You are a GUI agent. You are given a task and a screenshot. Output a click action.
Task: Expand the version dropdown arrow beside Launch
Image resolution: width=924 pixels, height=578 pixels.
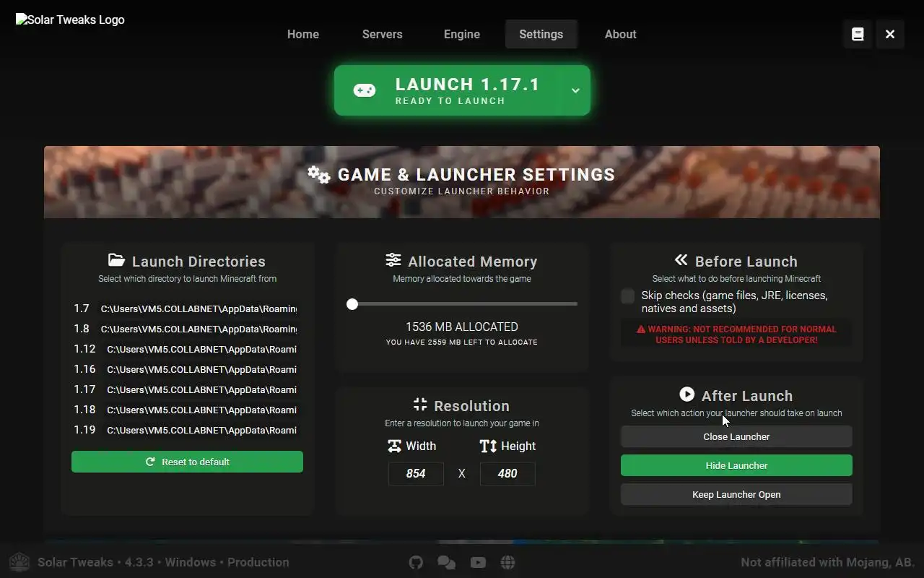click(x=575, y=90)
